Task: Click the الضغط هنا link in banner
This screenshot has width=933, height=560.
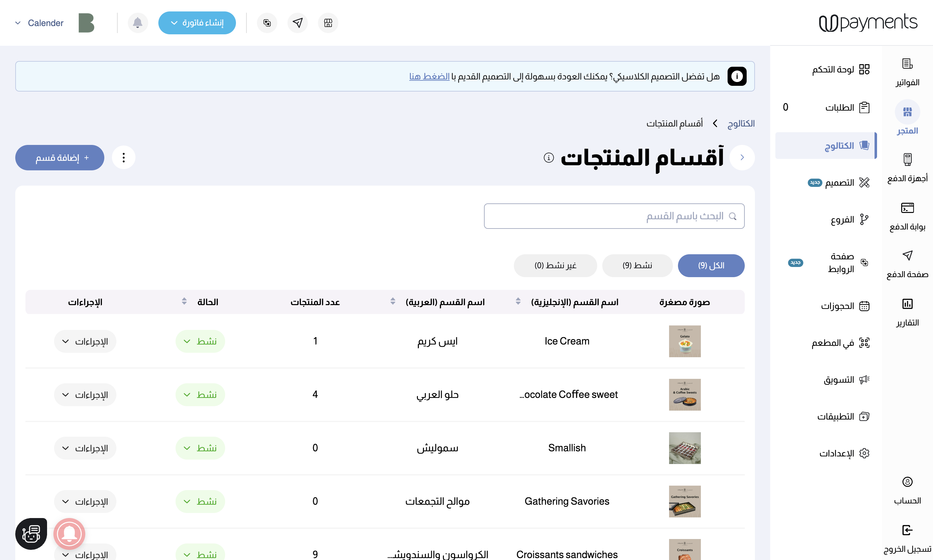Action: 429,76
